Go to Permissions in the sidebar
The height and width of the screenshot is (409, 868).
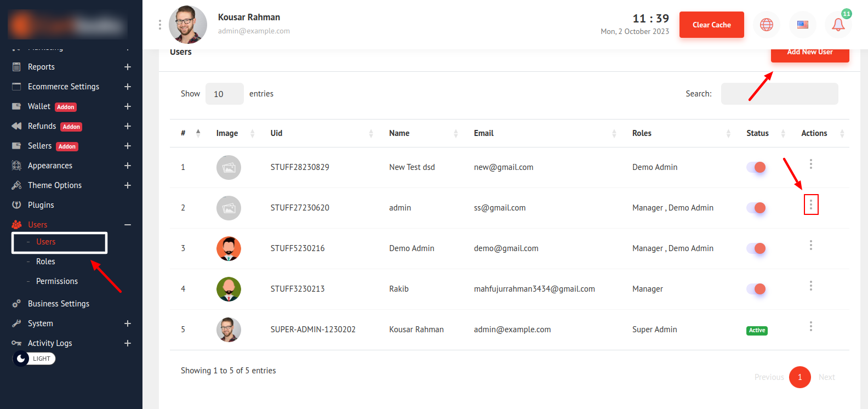(x=57, y=281)
